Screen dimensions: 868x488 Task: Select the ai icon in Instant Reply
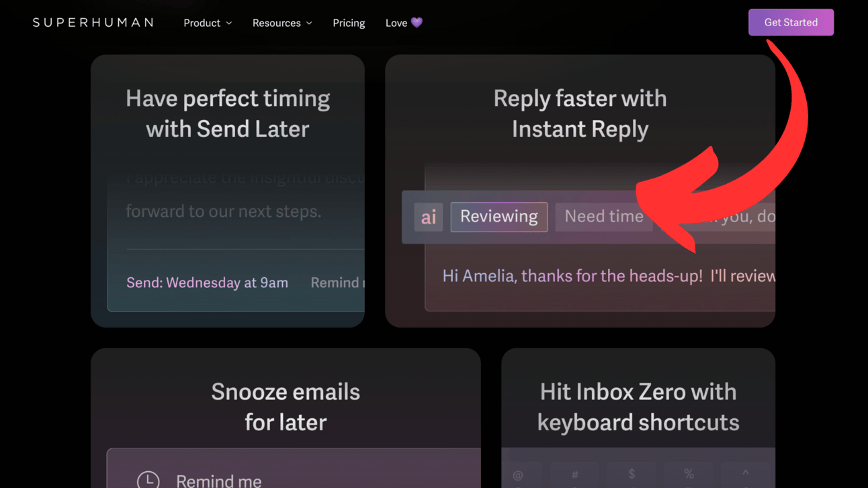(x=428, y=217)
